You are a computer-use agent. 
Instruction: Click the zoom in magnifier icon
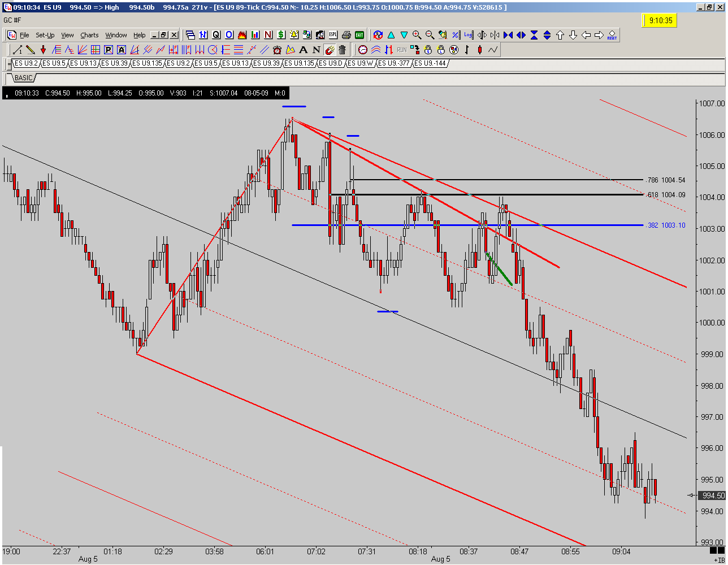coord(417,35)
